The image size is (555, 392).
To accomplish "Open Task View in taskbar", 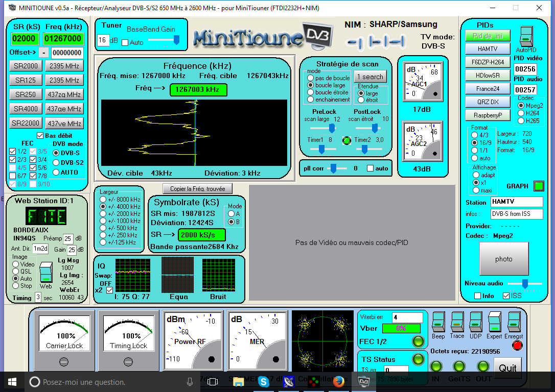I will 213,382.
